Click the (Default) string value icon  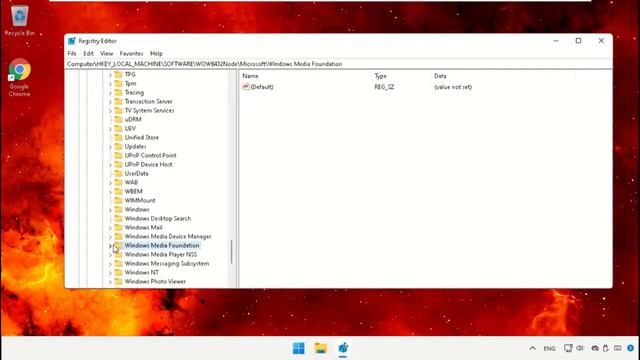click(246, 87)
